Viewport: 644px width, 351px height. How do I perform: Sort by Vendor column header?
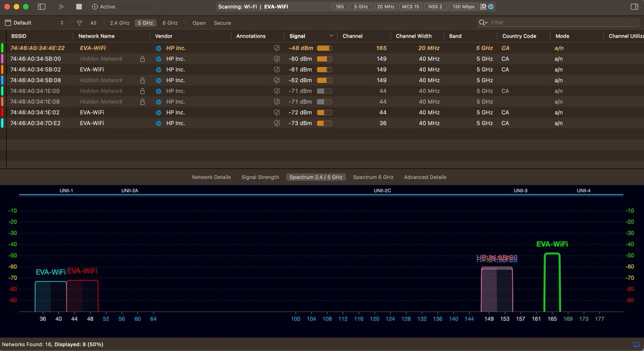[x=164, y=36]
